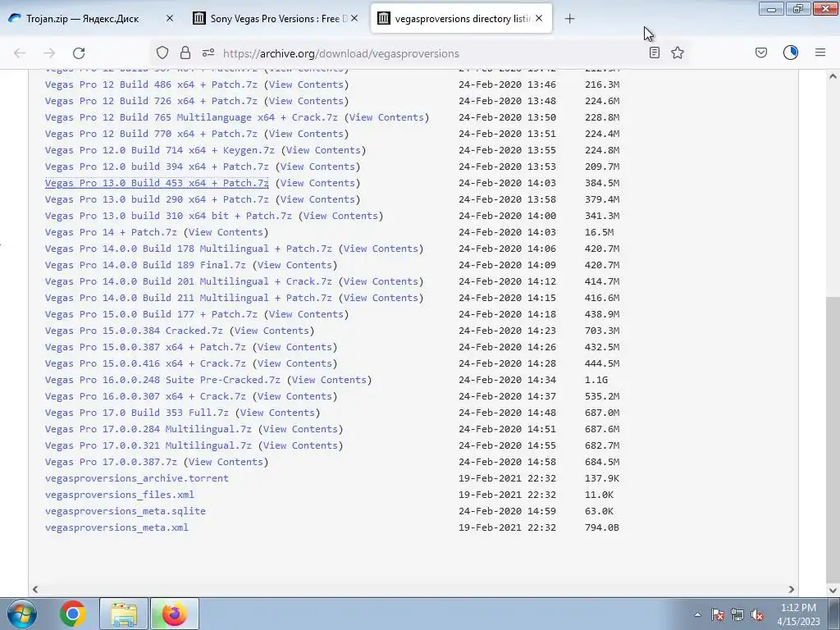840x630 pixels.
Task: Click the taskbar clock showing 1:12 PM
Action: click(x=798, y=608)
